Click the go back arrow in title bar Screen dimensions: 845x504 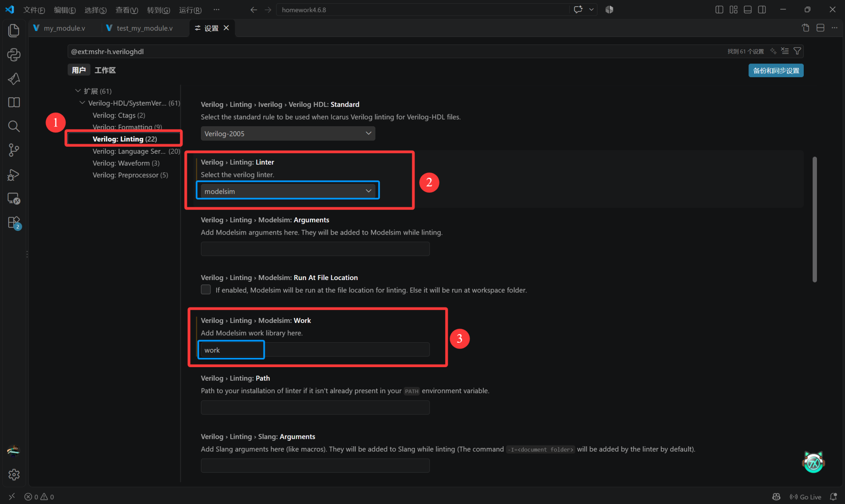coord(254,9)
